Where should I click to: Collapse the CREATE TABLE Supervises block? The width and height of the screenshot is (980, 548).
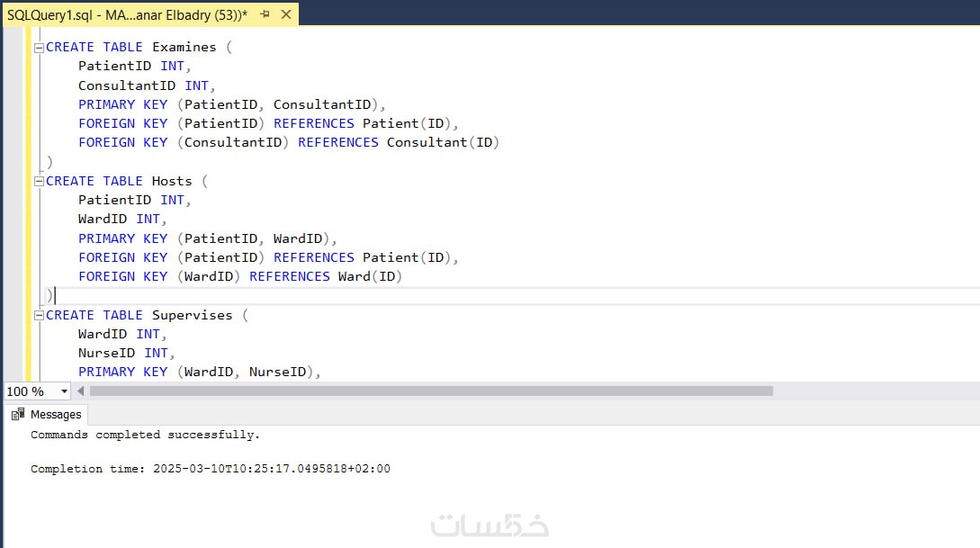[x=39, y=316]
